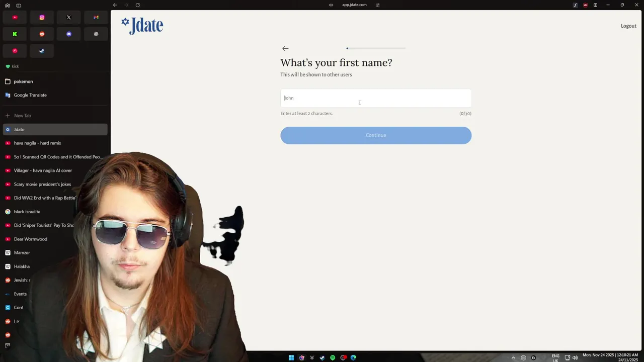Open the uBlock Origin extension icon
644x362 pixels.
pos(585,5)
